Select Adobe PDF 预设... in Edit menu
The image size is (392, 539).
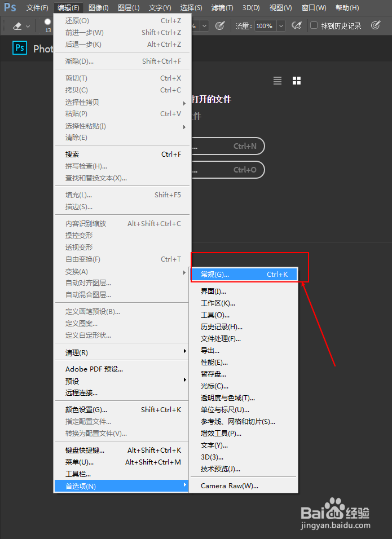point(122,369)
